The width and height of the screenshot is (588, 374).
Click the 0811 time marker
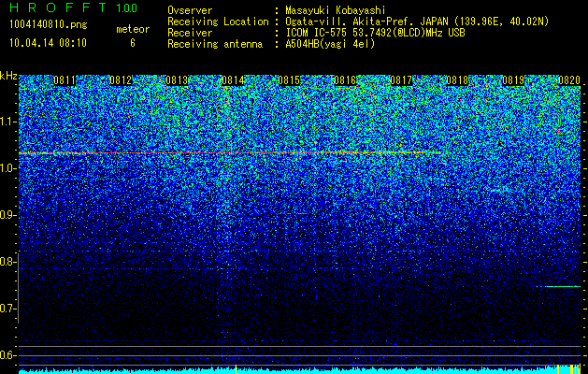tap(65, 80)
